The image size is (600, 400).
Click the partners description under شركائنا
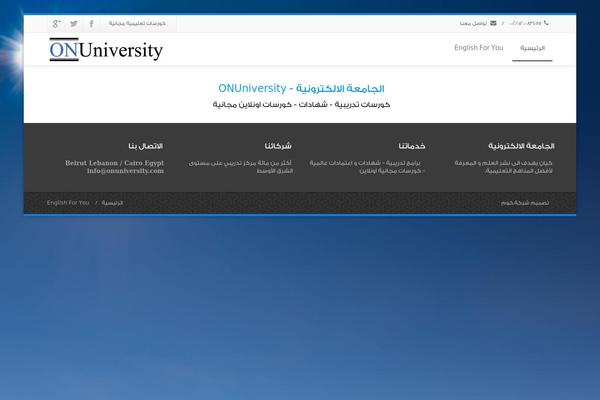pyautogui.click(x=241, y=167)
